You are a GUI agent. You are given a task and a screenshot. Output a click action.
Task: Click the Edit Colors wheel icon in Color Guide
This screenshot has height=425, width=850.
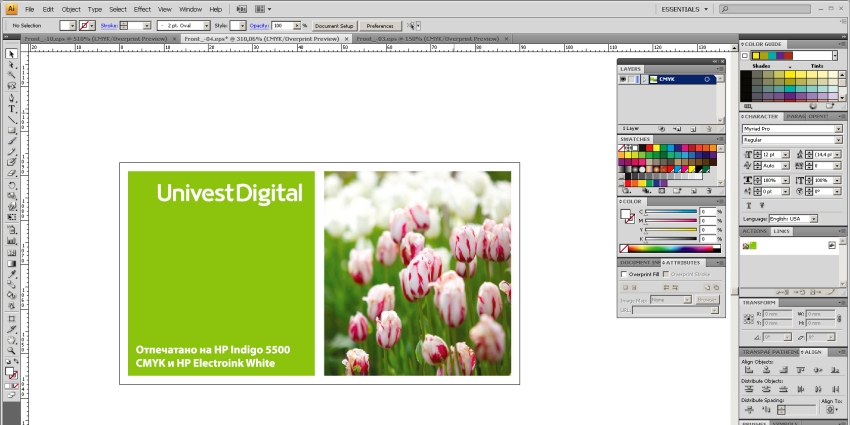point(812,106)
